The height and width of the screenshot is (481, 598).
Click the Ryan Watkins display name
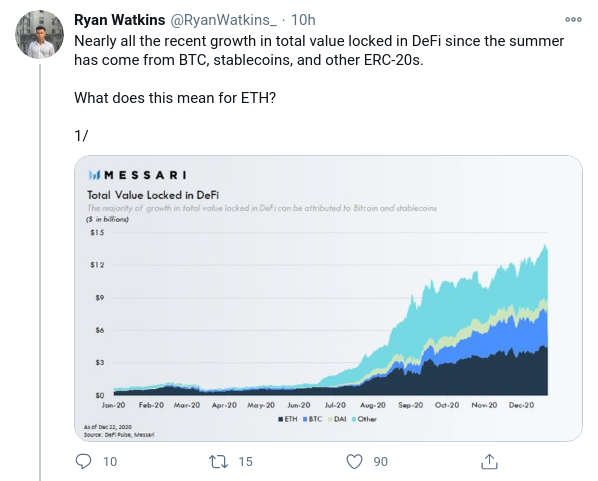point(119,20)
